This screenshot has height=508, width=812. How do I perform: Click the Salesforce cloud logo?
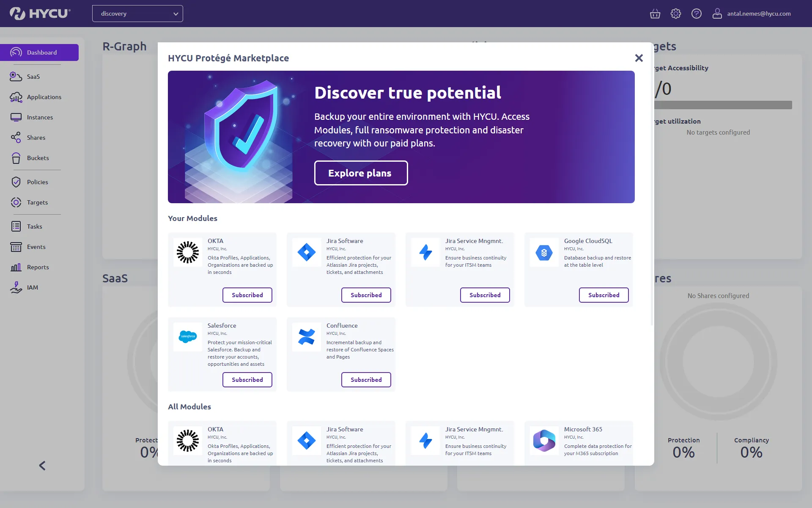(187, 337)
